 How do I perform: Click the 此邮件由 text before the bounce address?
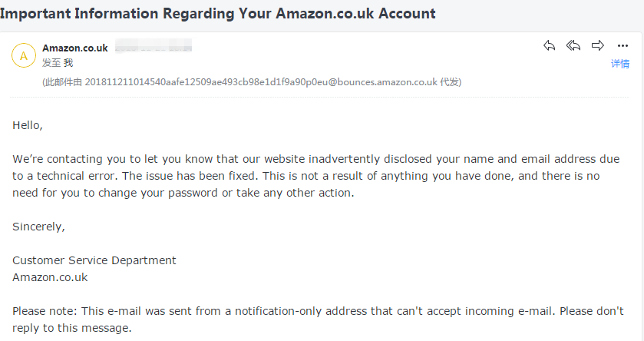click(64, 81)
